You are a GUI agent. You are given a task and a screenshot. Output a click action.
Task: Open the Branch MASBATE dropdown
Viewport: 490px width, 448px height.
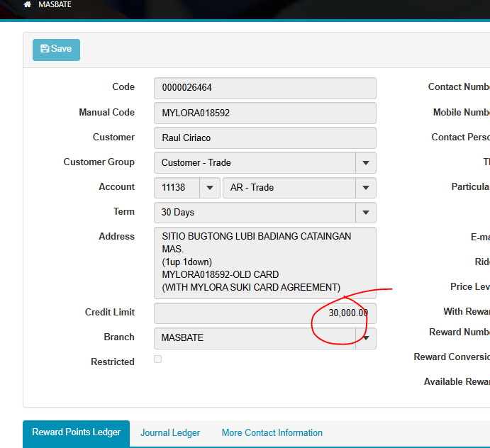tap(366, 339)
